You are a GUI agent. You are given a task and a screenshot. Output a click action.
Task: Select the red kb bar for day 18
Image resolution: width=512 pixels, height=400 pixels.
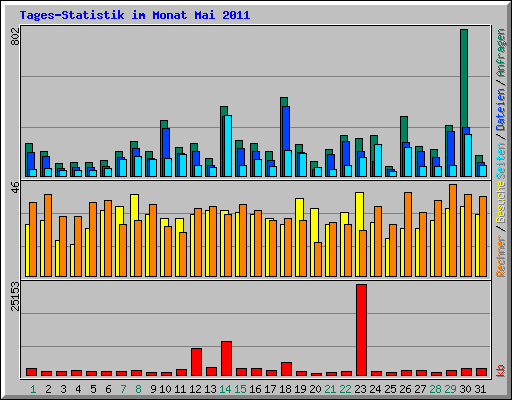[x=286, y=369]
